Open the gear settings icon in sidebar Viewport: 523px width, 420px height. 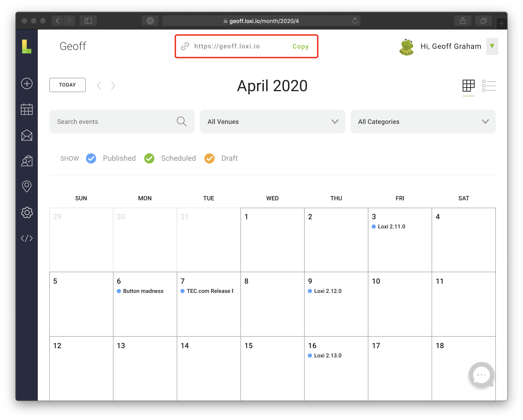pyautogui.click(x=27, y=213)
